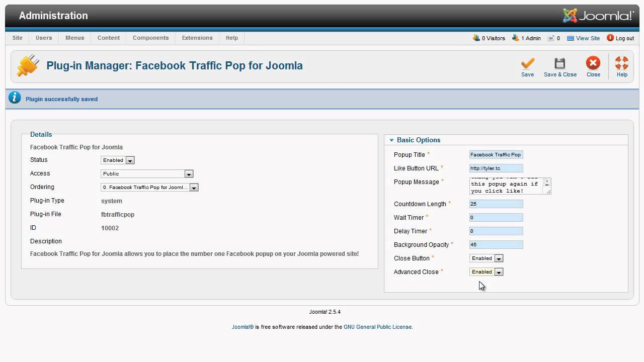Click the 'Administration' header title
This screenshot has width=644, height=362.
53,16
